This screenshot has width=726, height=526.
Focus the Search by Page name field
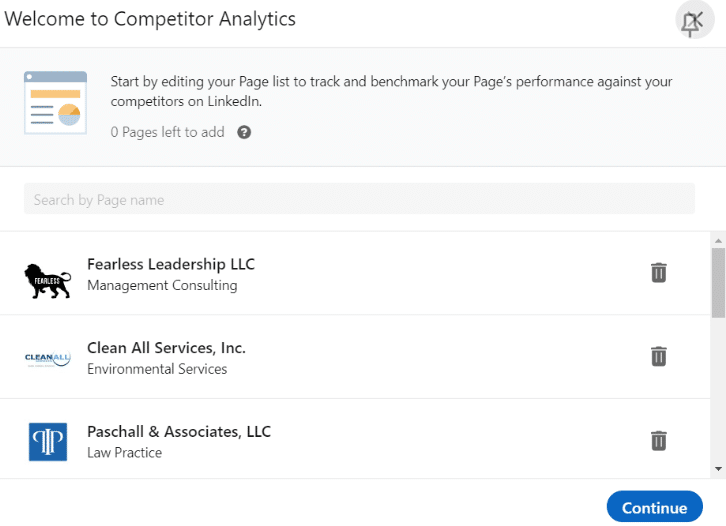[x=359, y=199]
